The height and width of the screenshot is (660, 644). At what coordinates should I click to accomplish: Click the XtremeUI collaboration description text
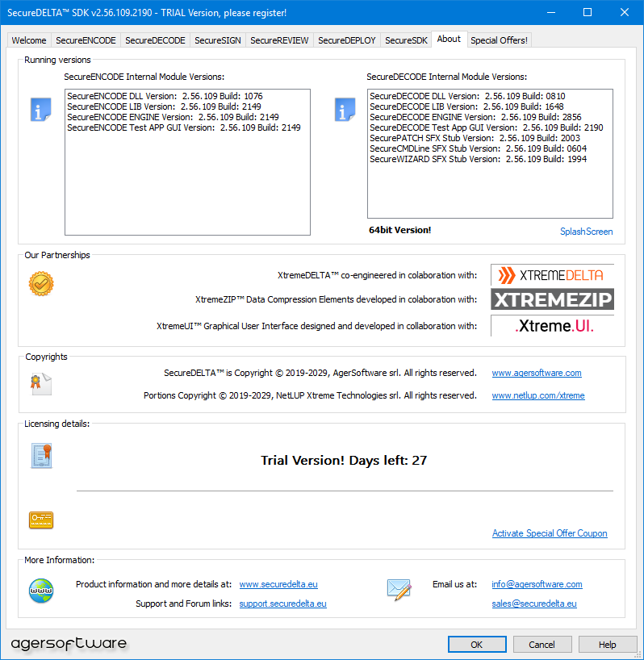click(317, 326)
